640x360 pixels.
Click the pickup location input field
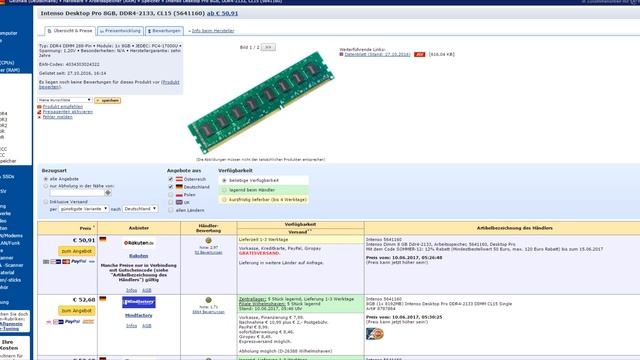[x=77, y=193]
